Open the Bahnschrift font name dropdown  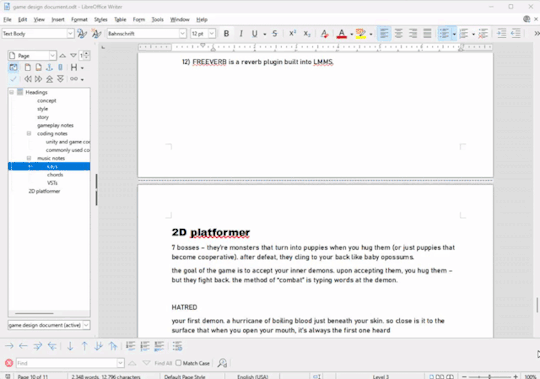pyautogui.click(x=183, y=33)
